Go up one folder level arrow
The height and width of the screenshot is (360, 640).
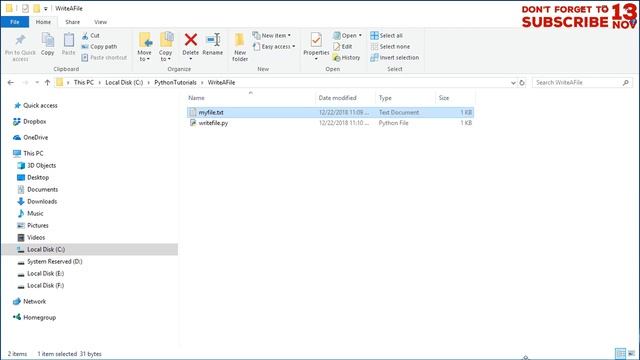[x=47, y=82]
